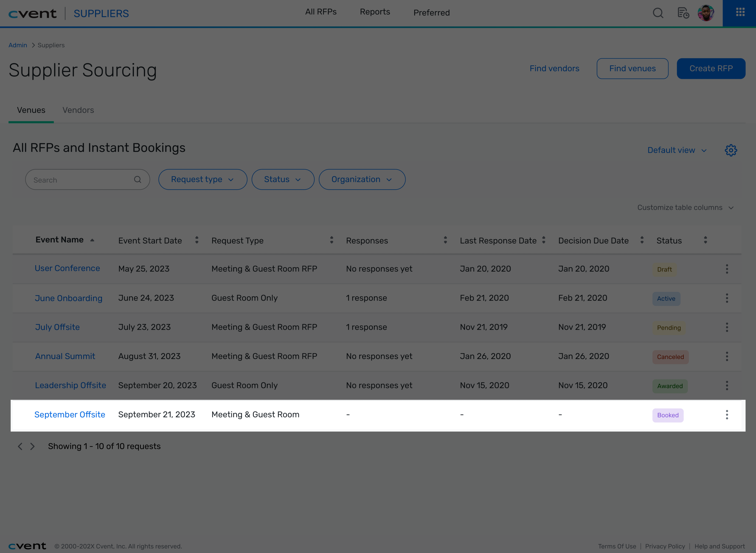Click the Event Name column header

(x=60, y=240)
